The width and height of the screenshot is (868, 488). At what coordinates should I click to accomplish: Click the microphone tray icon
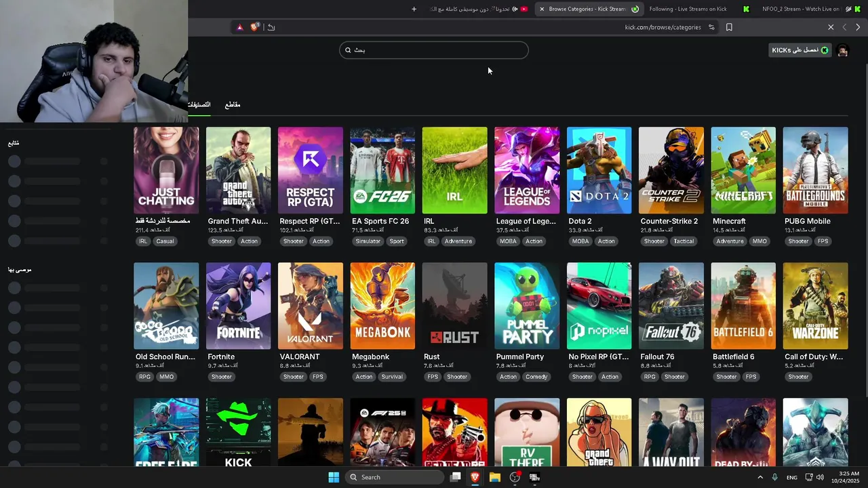[774, 477]
